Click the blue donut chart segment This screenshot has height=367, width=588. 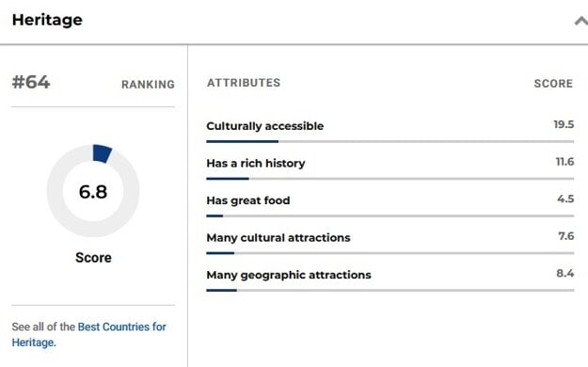(x=102, y=153)
